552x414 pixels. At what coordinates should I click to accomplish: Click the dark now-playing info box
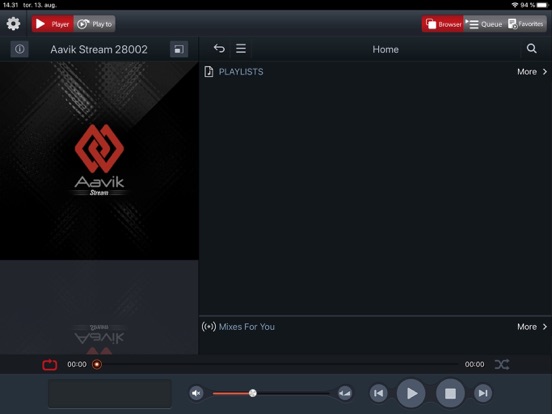[110, 393]
